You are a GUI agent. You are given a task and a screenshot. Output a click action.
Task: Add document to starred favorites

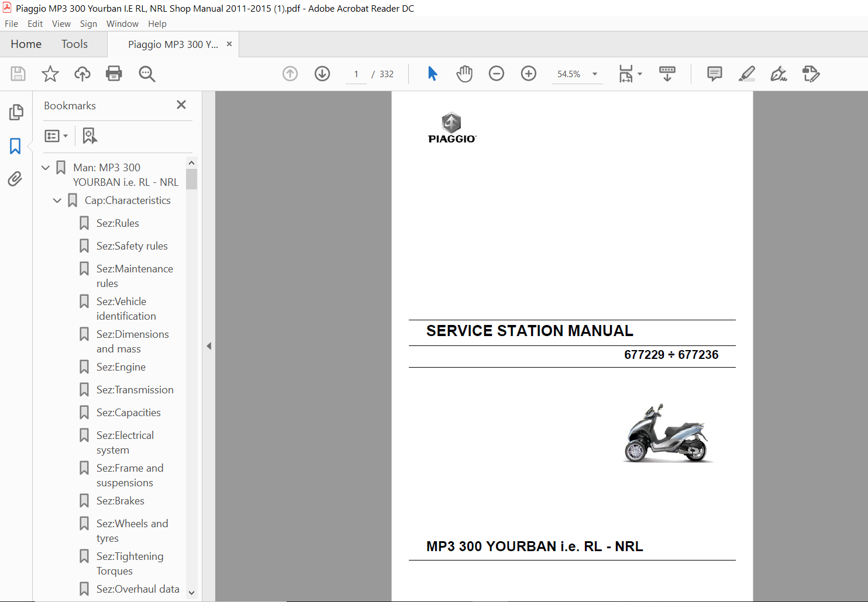pos(50,74)
